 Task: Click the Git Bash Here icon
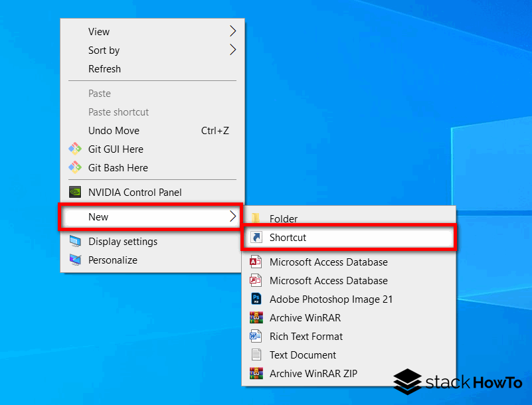coord(74,167)
